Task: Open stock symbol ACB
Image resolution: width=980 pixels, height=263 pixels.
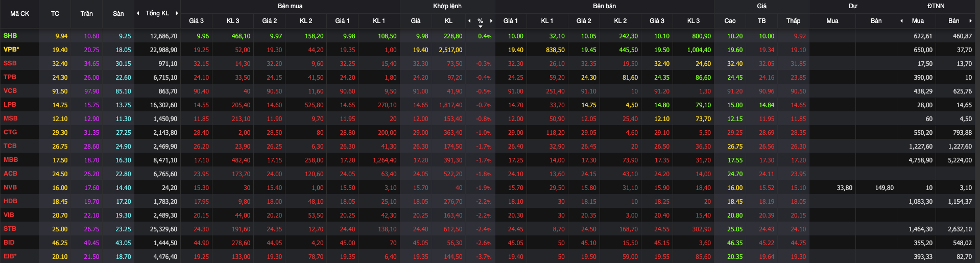Action: pos(10,174)
